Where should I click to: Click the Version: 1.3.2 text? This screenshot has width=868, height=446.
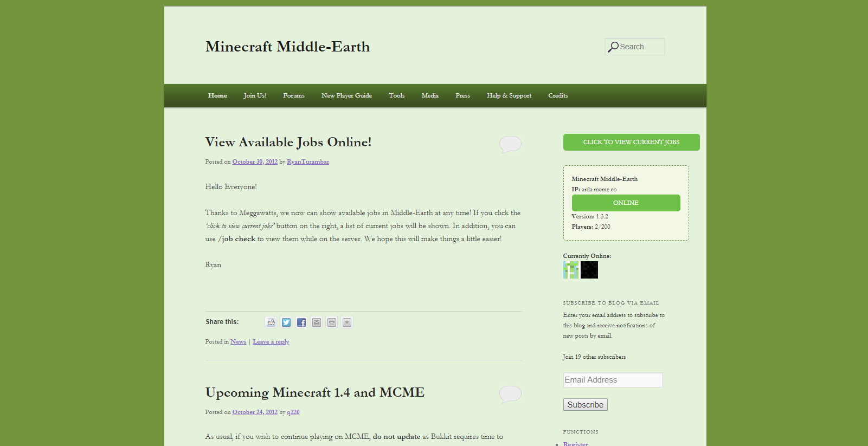pos(590,216)
